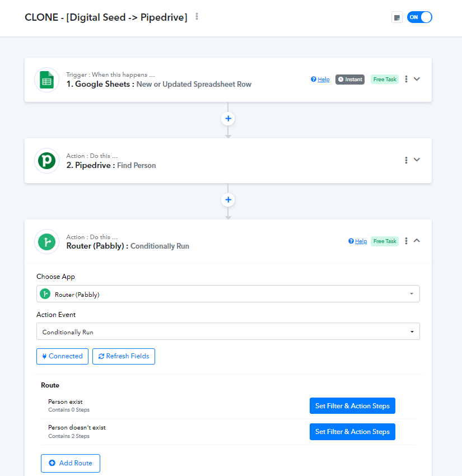Click the Add Route button
The image size is (462, 476).
pyautogui.click(x=71, y=463)
